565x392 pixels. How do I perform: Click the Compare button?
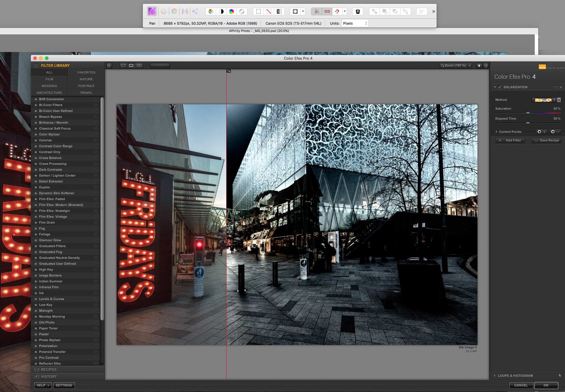(160, 65)
